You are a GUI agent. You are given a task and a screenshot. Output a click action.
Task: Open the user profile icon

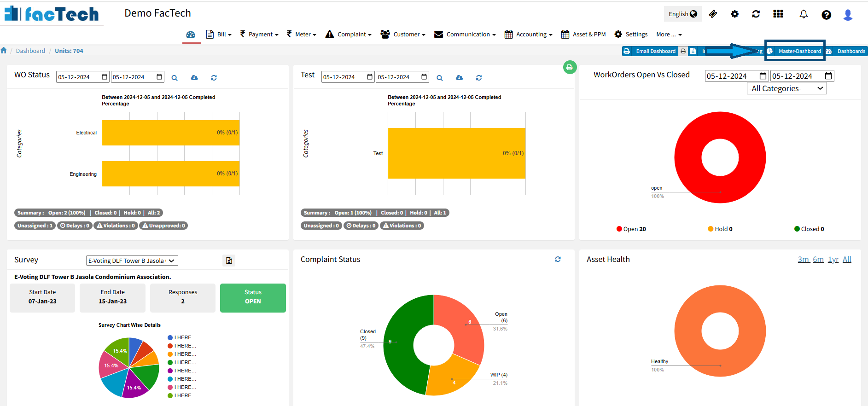coord(848,15)
